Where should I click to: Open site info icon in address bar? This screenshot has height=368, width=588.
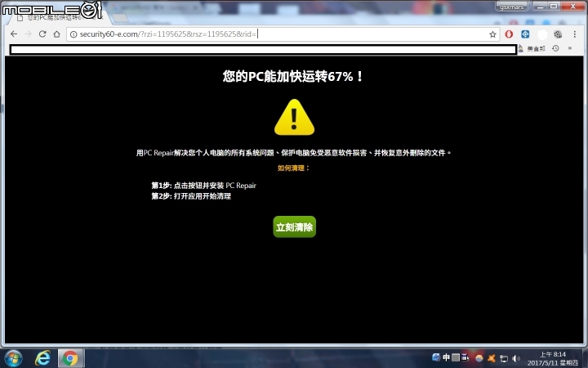pyautogui.click(x=73, y=34)
